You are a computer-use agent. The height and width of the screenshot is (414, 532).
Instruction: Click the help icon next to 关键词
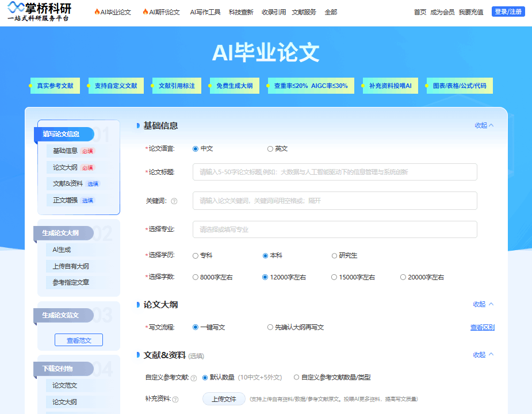tap(174, 201)
